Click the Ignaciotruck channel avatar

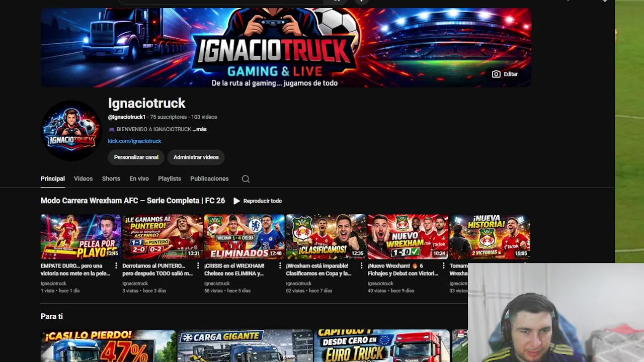tap(71, 130)
